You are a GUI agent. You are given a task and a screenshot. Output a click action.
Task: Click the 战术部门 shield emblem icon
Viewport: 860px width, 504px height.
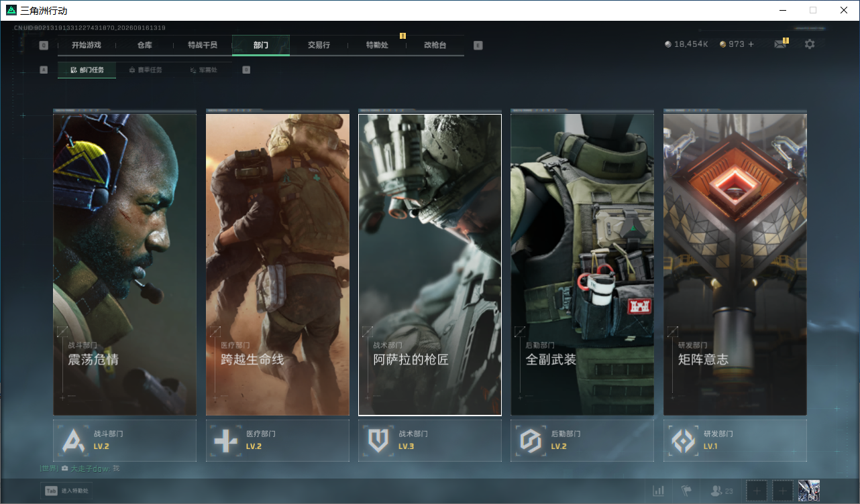pyautogui.click(x=378, y=440)
